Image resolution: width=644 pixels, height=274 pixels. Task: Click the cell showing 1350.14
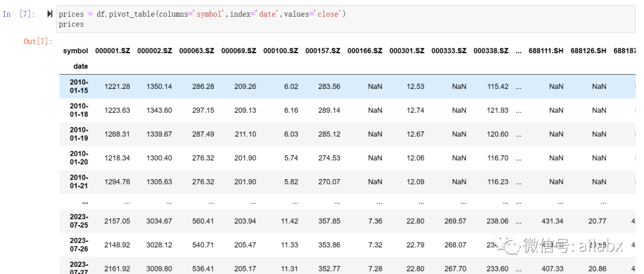coord(159,87)
